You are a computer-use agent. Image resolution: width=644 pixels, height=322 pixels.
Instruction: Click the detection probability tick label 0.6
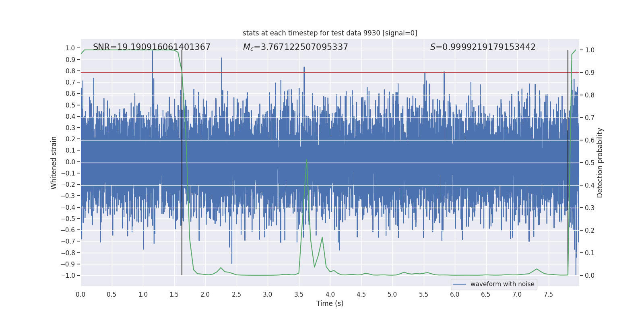(590, 140)
